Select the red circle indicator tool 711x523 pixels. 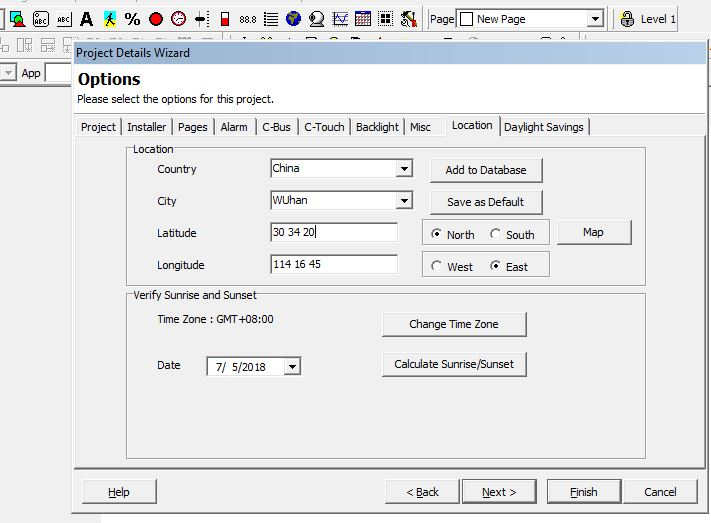(156, 19)
